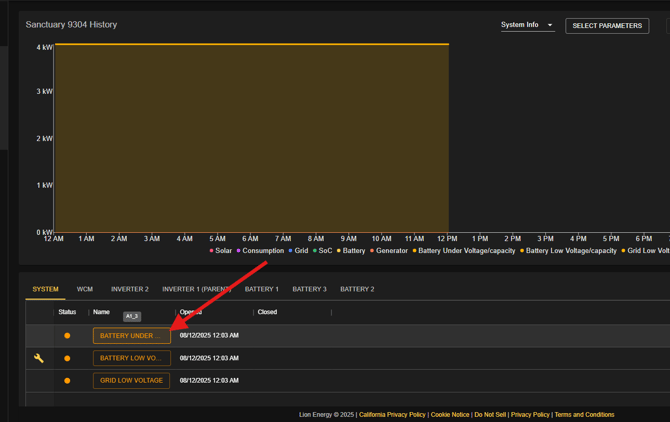The image size is (670, 422).
Task: Toggle the Solar series in chart legend
Action: [221, 251]
